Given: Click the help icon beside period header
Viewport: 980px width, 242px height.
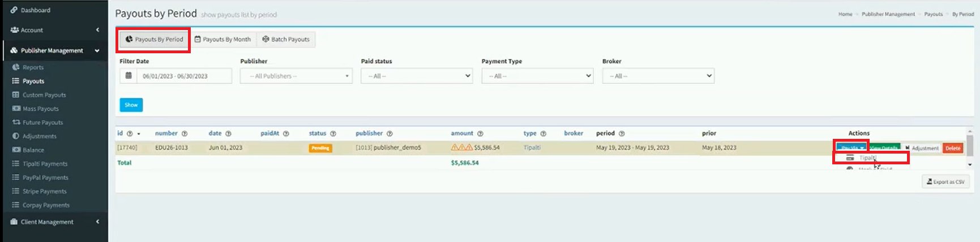Looking at the screenshot, I should pos(622,134).
